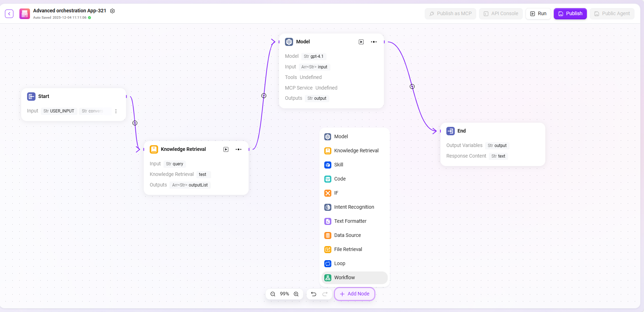Click the back arrow icon
Viewport: 644px width, 312px height.
9,14
